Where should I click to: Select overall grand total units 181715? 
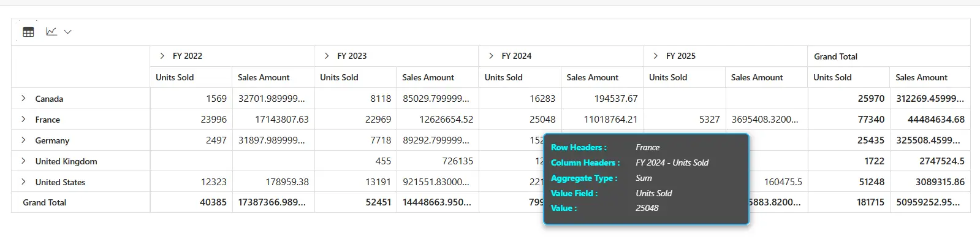[849, 202]
